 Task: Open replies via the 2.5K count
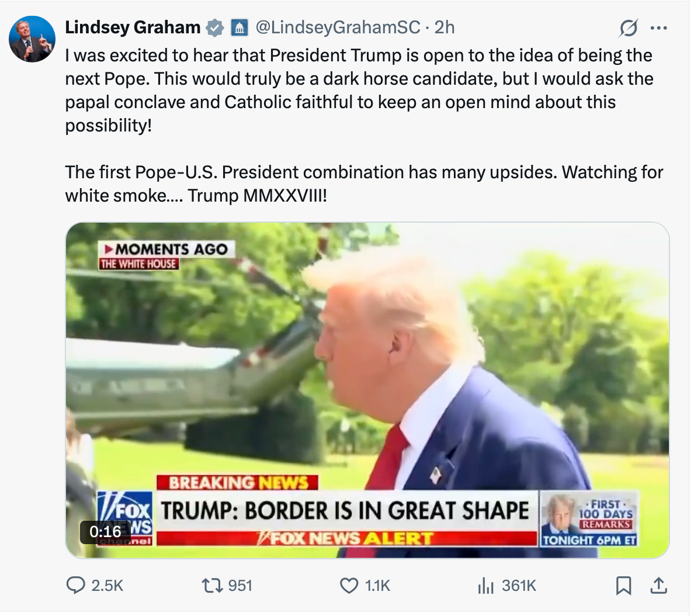[107, 586]
